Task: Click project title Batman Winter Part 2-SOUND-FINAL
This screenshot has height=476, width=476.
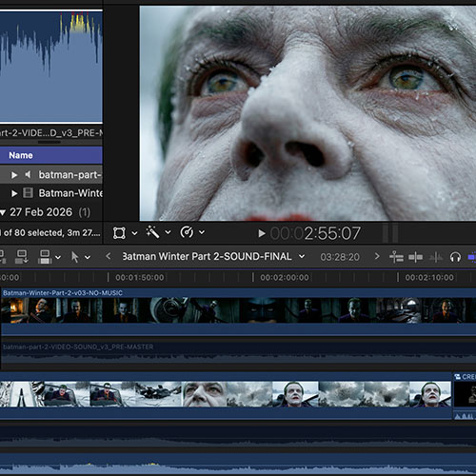Action: 207,256
